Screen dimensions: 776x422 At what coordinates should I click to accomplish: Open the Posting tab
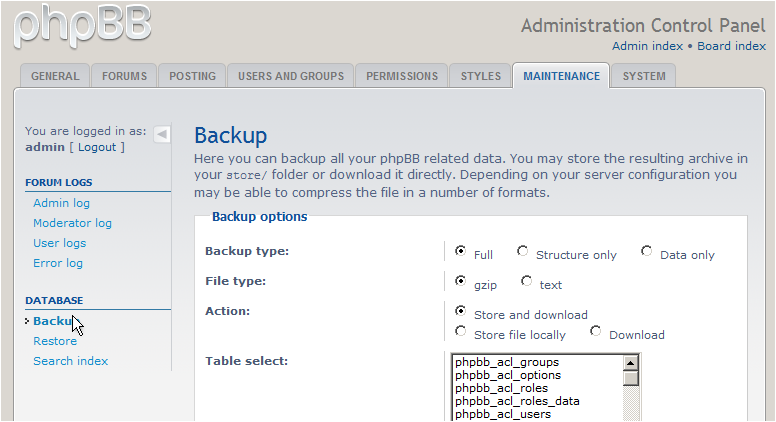coord(193,76)
